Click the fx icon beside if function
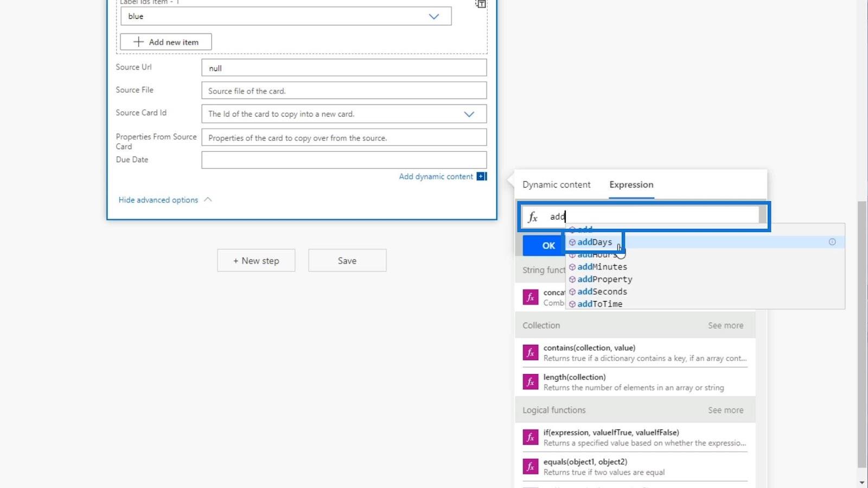The width and height of the screenshot is (868, 488). tap(531, 438)
